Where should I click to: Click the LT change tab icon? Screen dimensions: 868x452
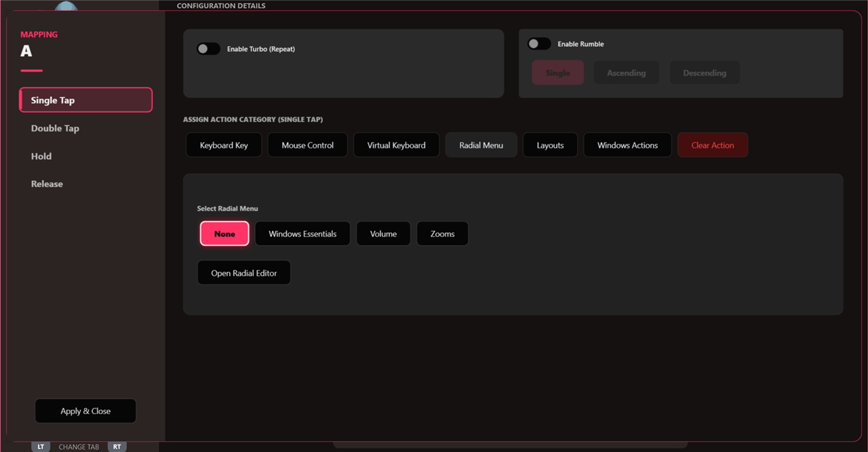(x=41, y=447)
